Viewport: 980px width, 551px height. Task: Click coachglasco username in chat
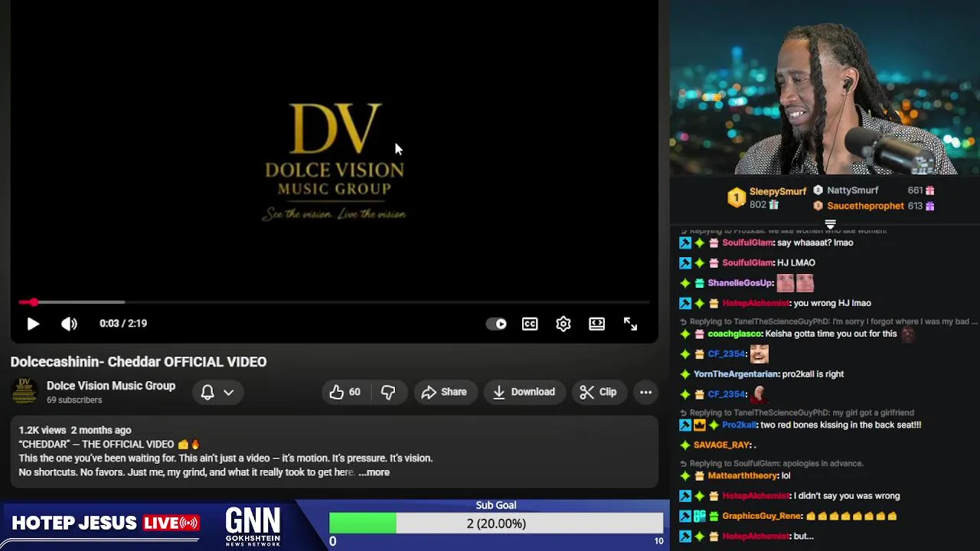pyautogui.click(x=735, y=334)
